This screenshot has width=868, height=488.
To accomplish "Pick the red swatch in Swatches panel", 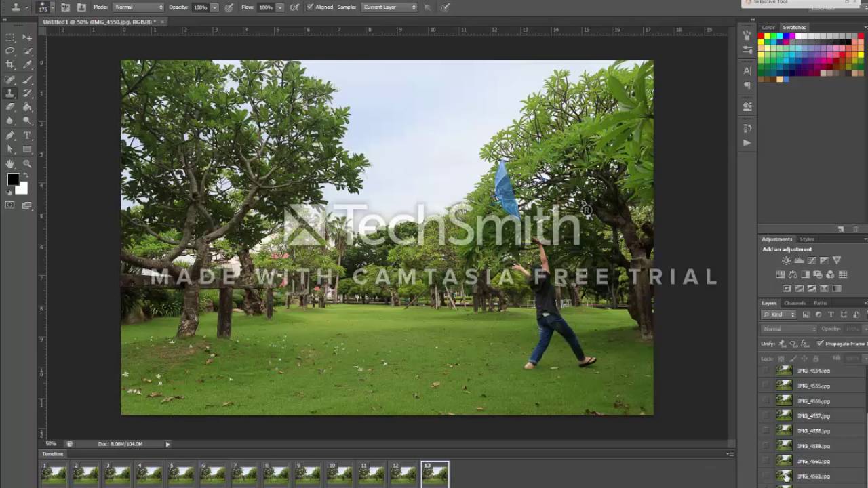I will pos(762,36).
